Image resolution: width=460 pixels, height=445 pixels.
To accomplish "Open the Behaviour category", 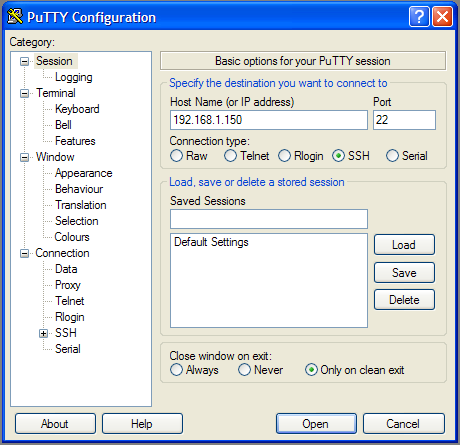I will pos(79,189).
